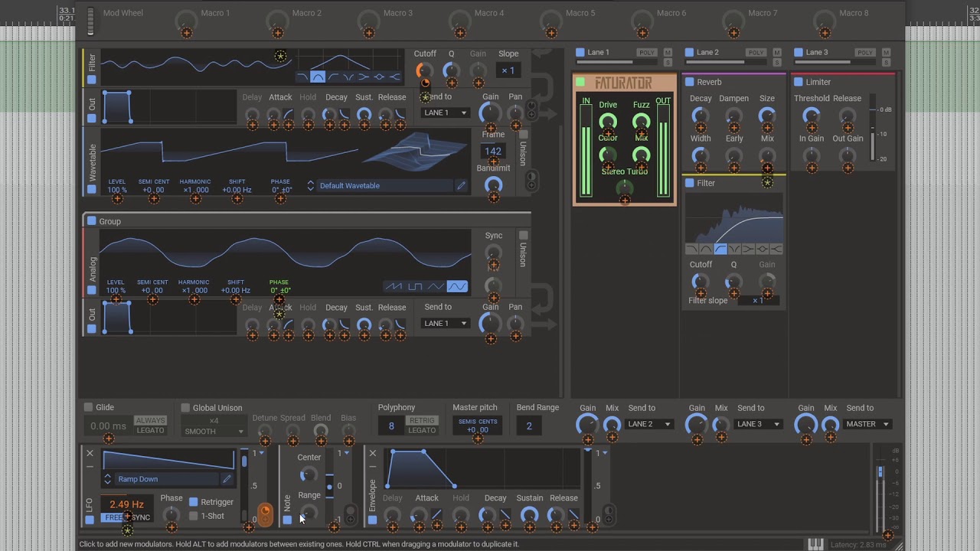This screenshot has height=551, width=980.
Task: Open the on-screen keyboard icon in status bar
Action: [x=815, y=544]
